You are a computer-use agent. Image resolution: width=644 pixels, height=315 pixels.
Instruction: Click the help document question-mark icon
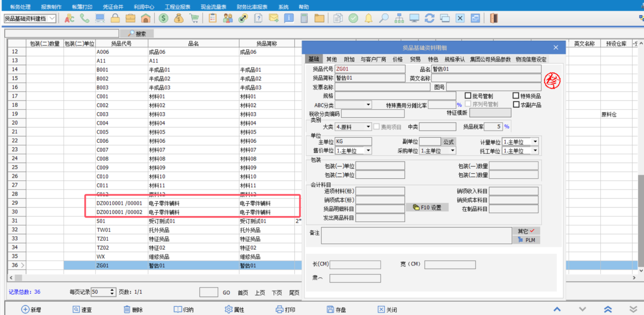click(x=258, y=18)
